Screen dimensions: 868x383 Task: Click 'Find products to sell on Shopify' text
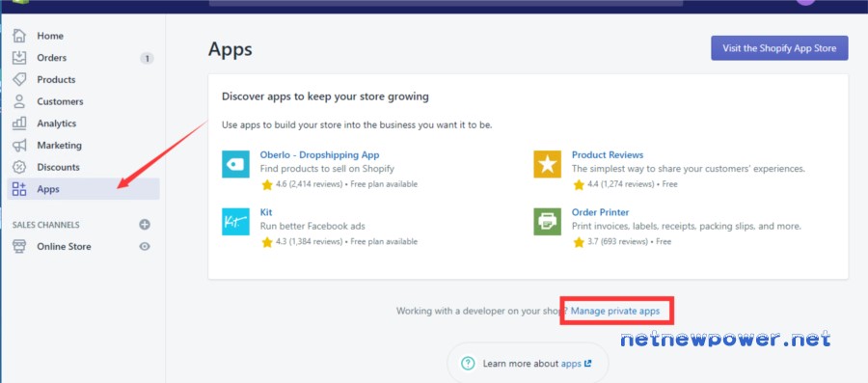327,169
